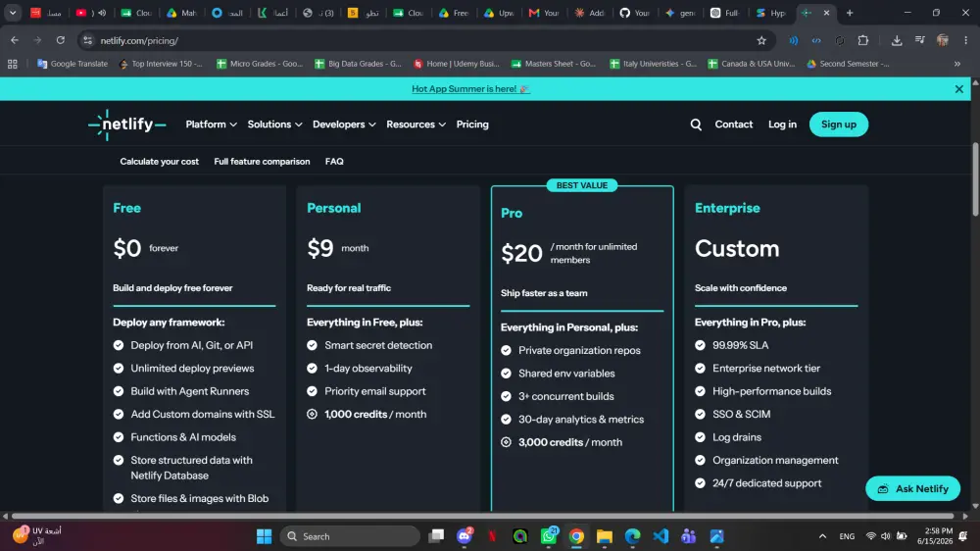
Task: View site information icon in address bar
Action: [87, 40]
